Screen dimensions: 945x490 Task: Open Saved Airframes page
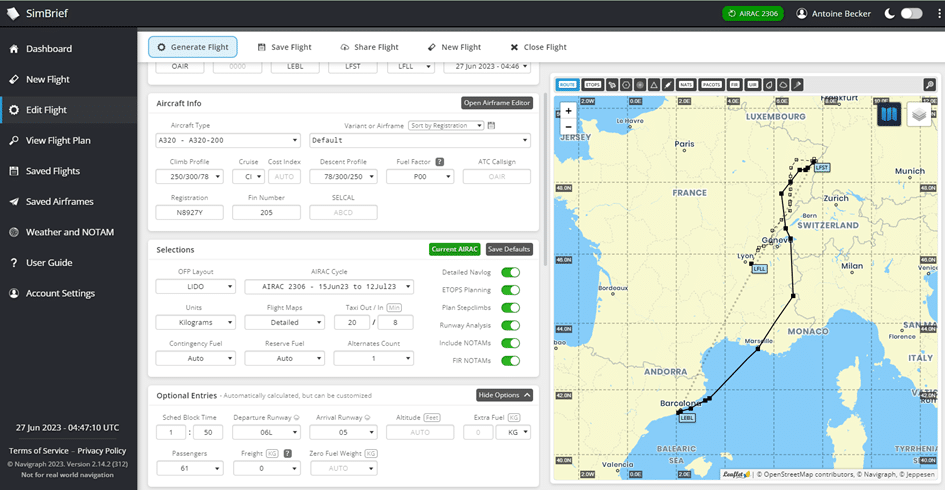[x=59, y=202]
